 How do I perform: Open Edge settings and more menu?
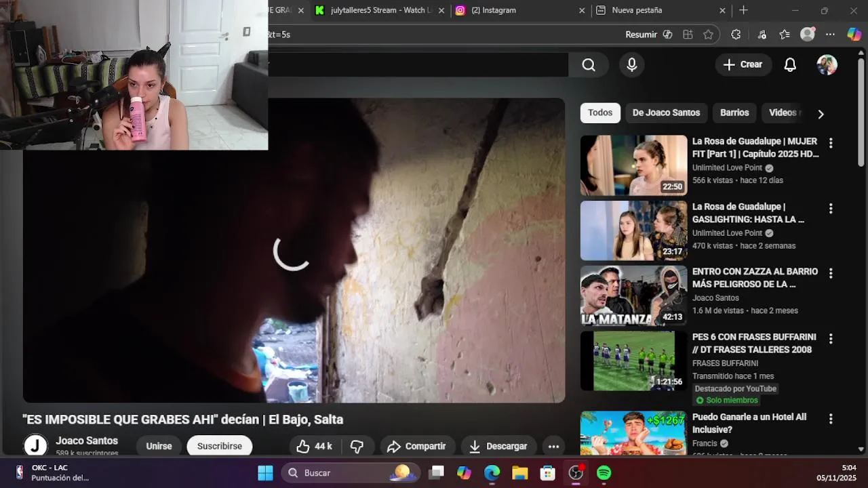tap(830, 35)
